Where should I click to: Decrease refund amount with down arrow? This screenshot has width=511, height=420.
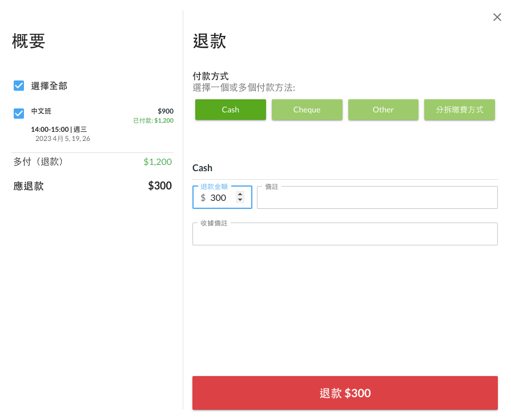(240, 200)
